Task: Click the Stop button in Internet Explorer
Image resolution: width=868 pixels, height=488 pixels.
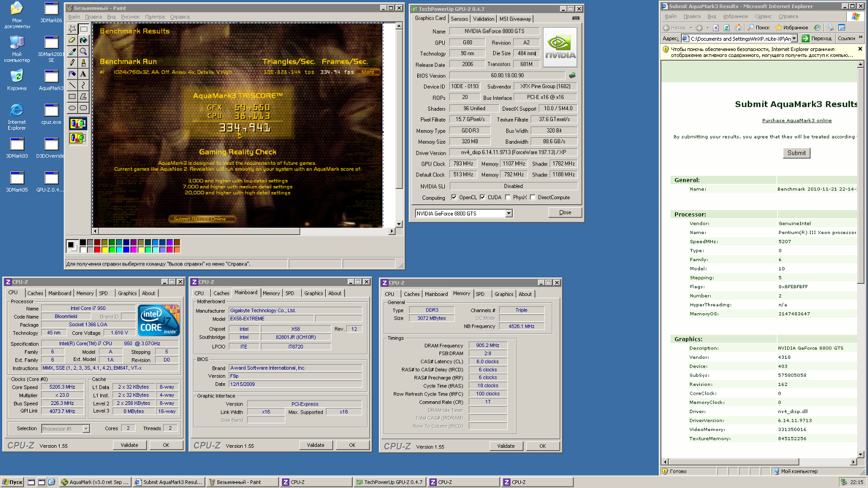Action: point(716,28)
